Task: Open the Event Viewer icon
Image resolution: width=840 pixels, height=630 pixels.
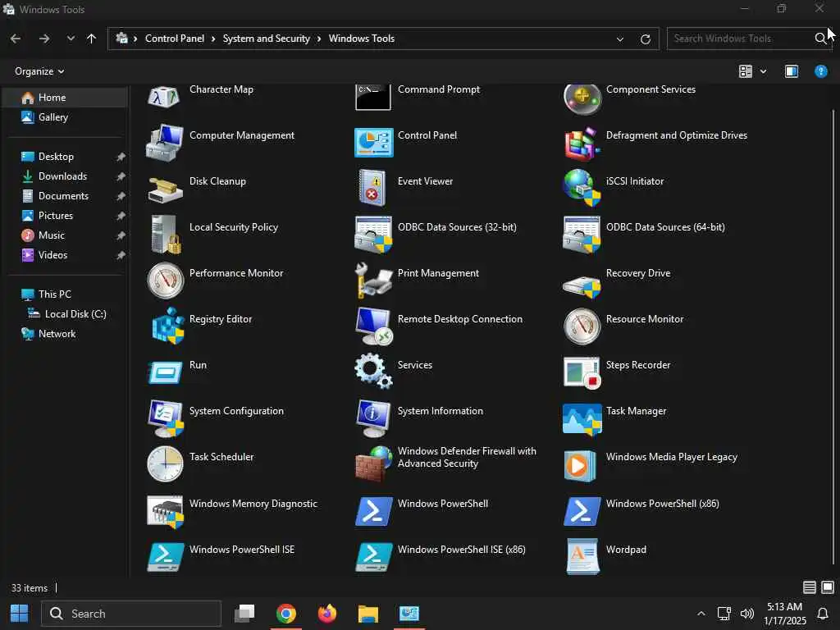Action: point(372,188)
